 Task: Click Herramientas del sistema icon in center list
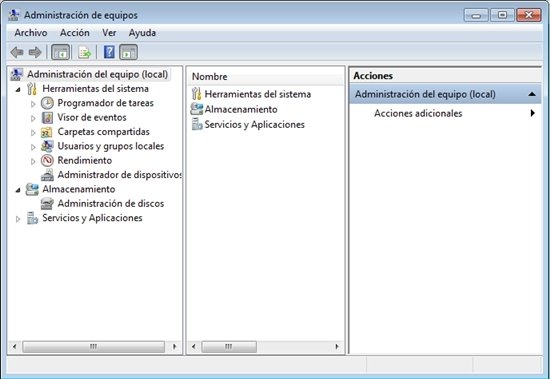coord(196,94)
